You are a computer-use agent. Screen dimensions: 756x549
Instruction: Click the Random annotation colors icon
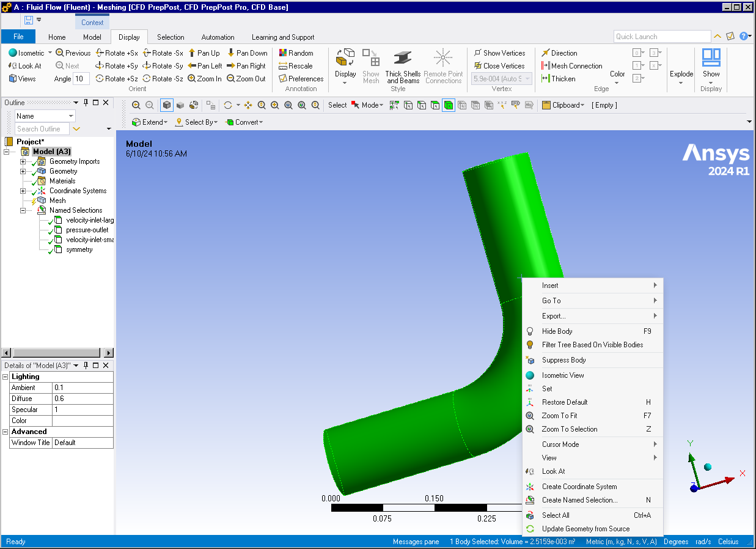coord(283,53)
